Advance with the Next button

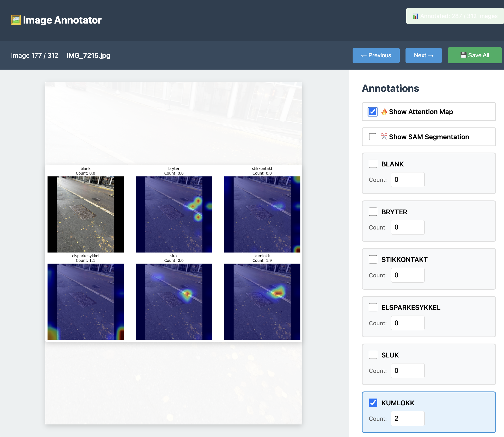(423, 55)
